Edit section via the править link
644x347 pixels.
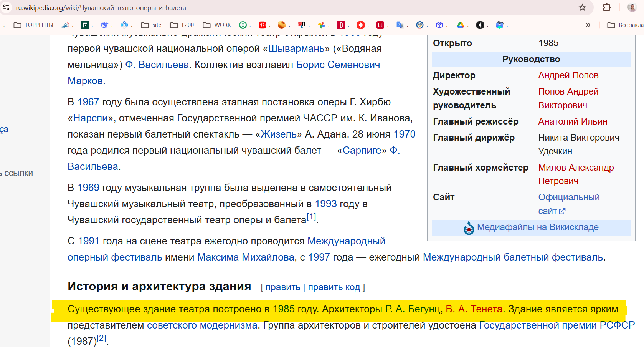point(283,287)
